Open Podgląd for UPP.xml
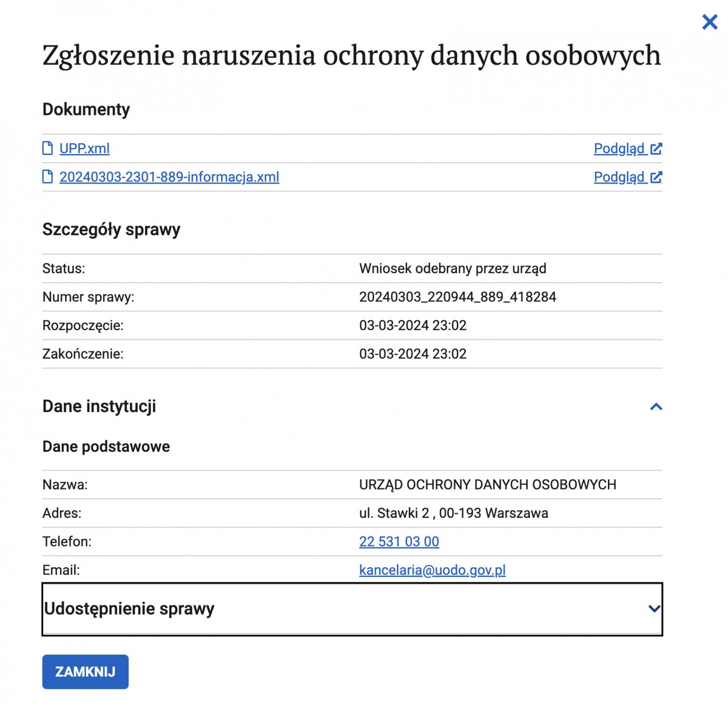Image resolution: width=728 pixels, height=712 pixels. pyautogui.click(x=619, y=149)
